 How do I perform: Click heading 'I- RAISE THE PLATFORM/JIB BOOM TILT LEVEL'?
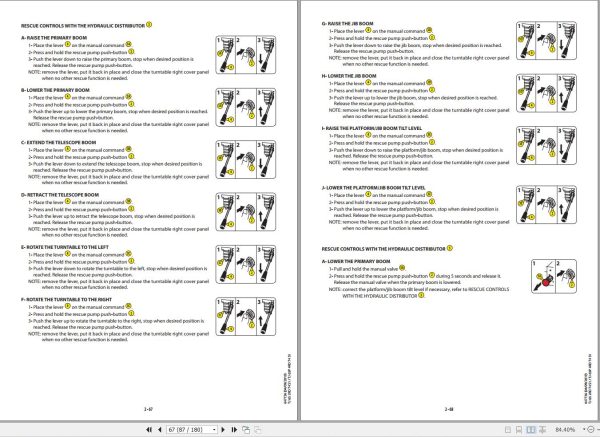[x=372, y=129]
